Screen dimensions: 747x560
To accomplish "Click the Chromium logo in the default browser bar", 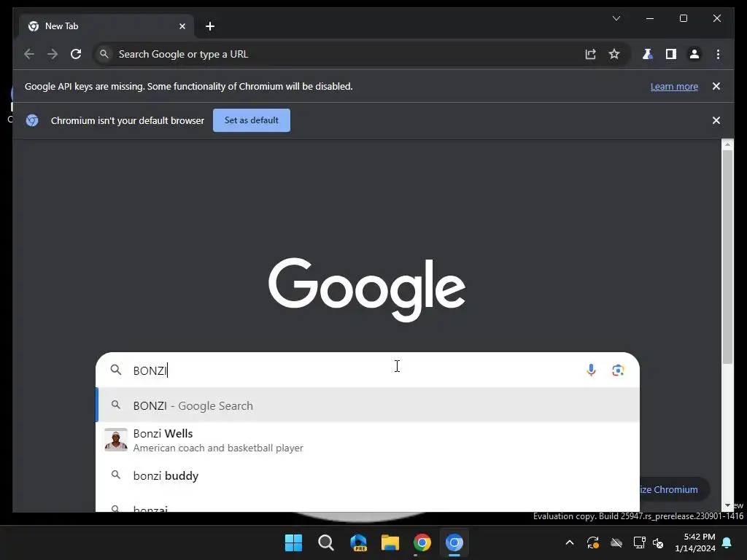I will pyautogui.click(x=32, y=120).
